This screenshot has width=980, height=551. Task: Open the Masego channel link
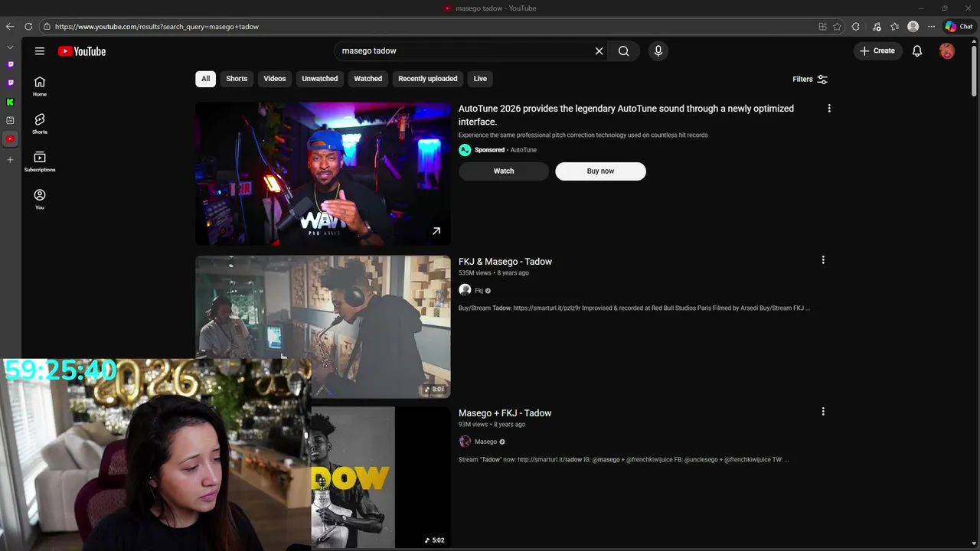(485, 442)
